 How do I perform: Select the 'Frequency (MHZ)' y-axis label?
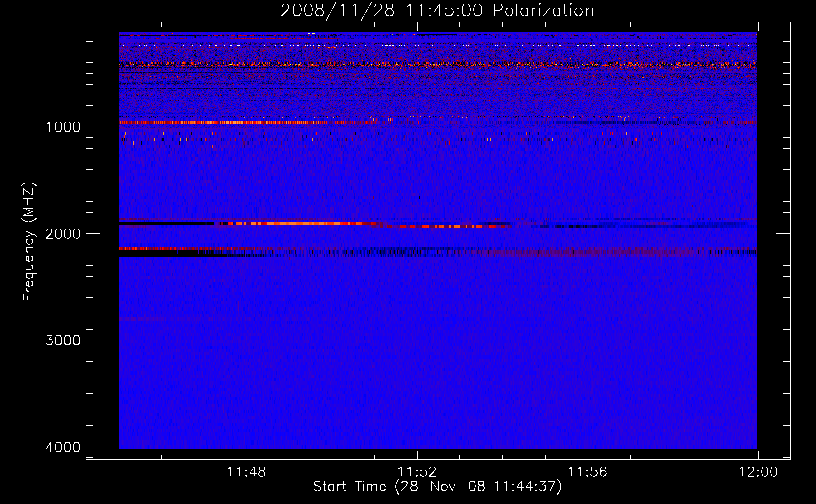tap(29, 242)
